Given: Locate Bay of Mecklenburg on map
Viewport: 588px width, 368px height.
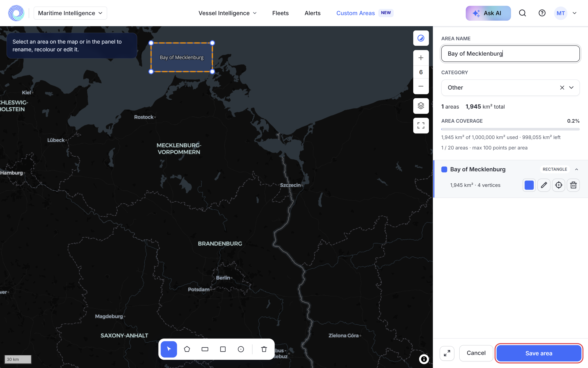Looking at the screenshot, I should point(559,185).
